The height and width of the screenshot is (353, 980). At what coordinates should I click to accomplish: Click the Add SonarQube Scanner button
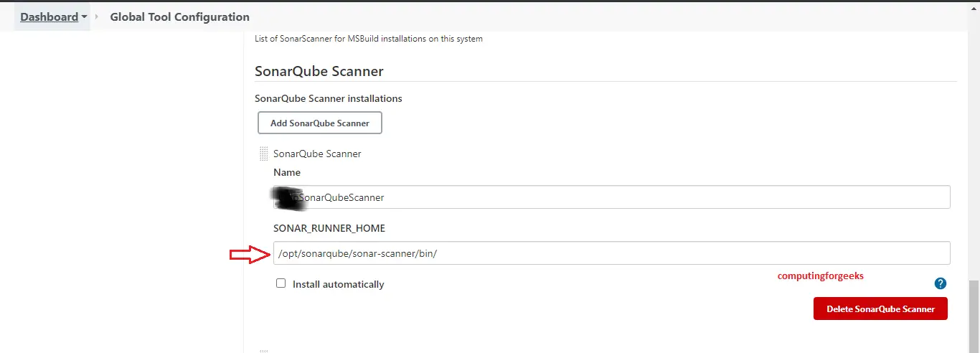(320, 123)
